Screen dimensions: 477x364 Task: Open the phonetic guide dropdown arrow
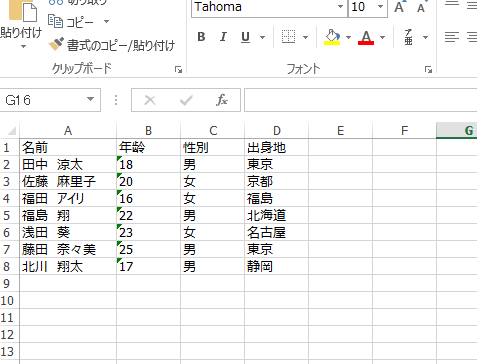425,37
